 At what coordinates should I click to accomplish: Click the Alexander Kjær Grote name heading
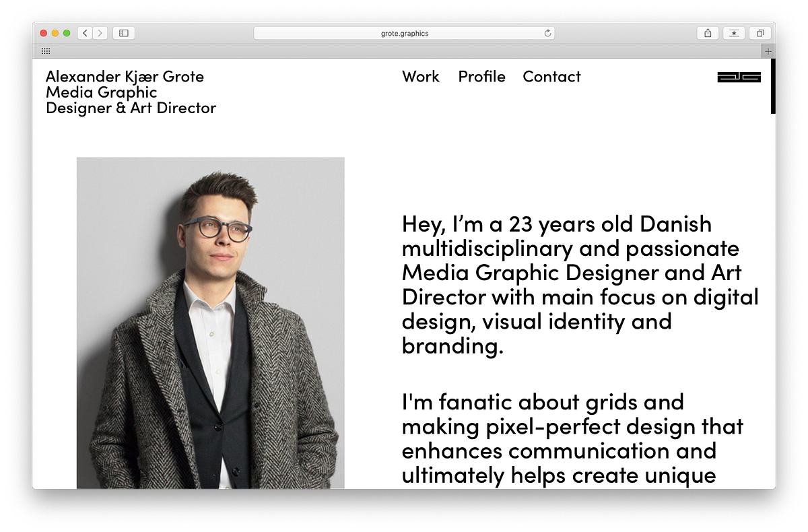tap(125, 77)
